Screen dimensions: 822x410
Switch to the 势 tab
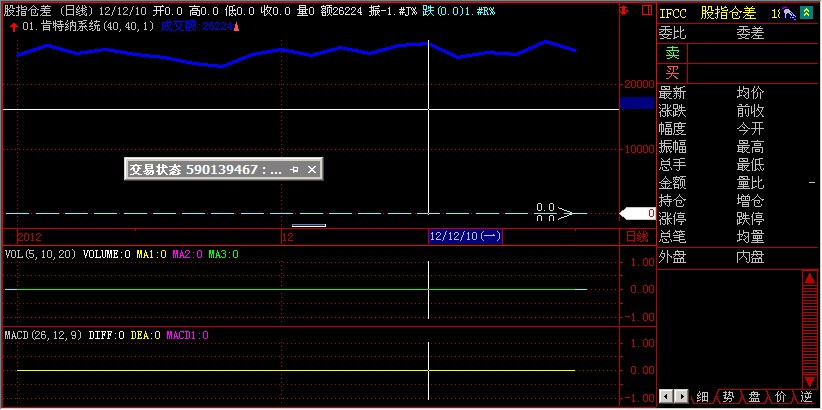point(728,397)
